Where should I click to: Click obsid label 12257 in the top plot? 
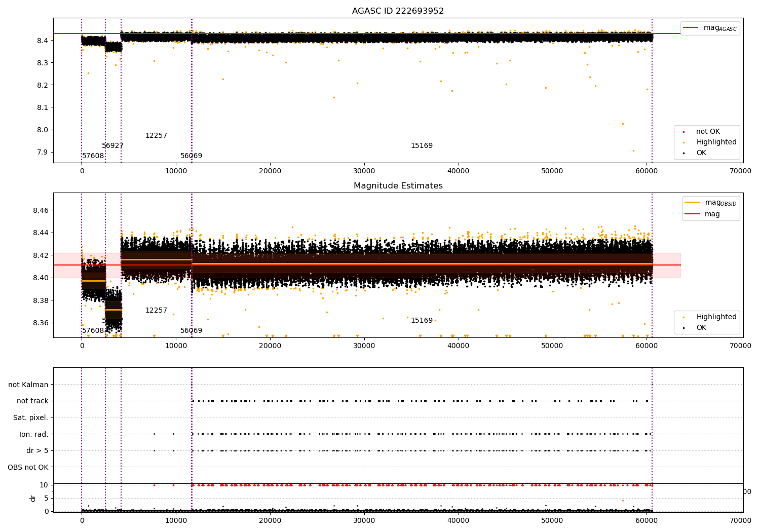(156, 136)
